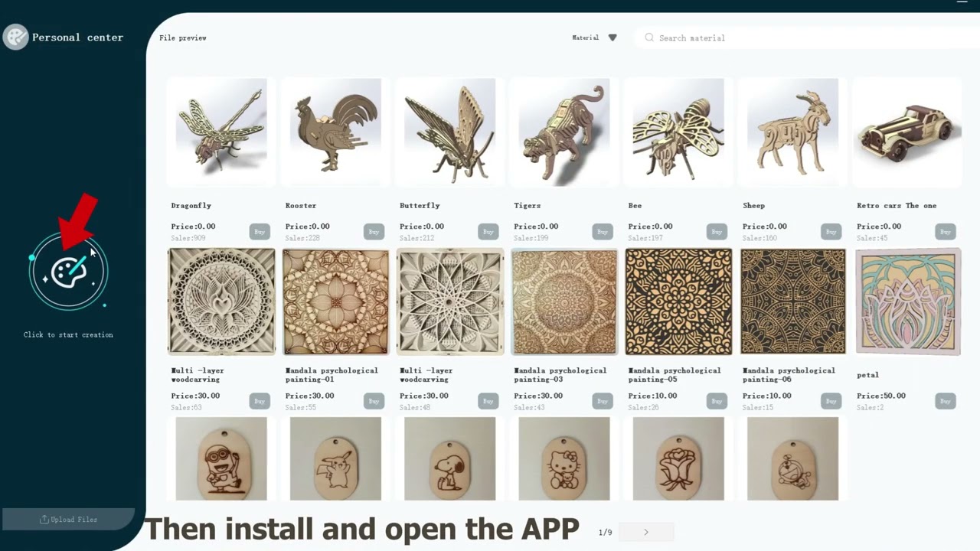
Task: Click Buy for Rooster
Action: [x=374, y=232]
